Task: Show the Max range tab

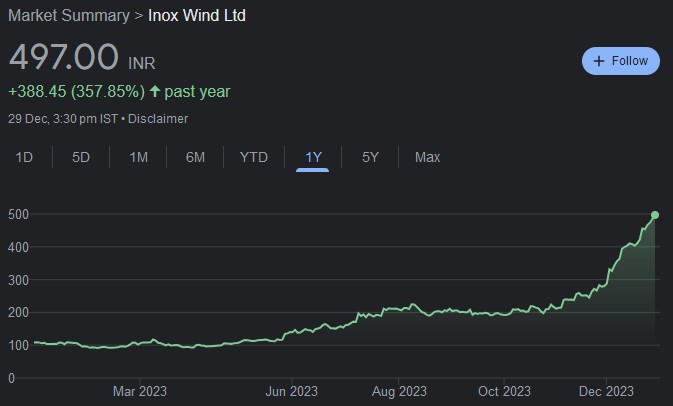Action: [x=427, y=157]
